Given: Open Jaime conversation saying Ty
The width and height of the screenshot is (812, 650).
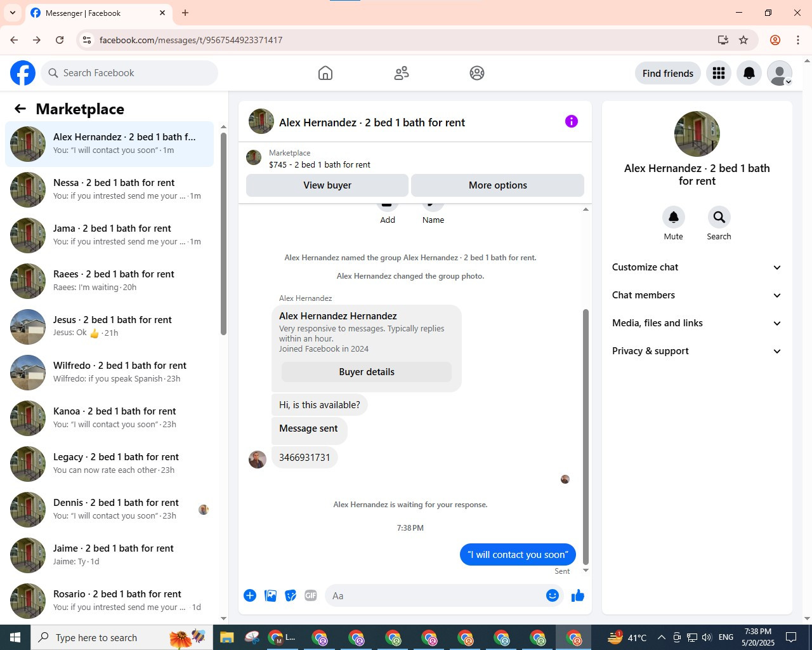Looking at the screenshot, I should click(110, 555).
